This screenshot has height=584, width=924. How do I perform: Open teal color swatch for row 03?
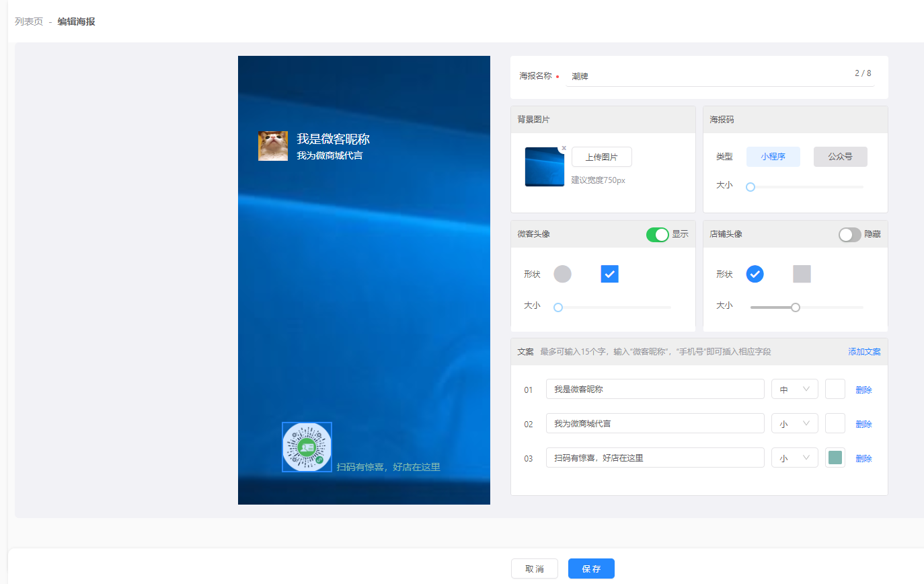click(835, 458)
